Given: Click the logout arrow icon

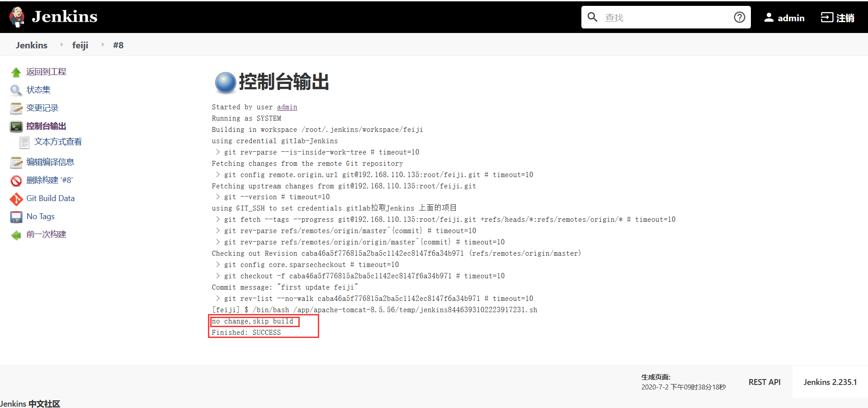Looking at the screenshot, I should pos(827,17).
